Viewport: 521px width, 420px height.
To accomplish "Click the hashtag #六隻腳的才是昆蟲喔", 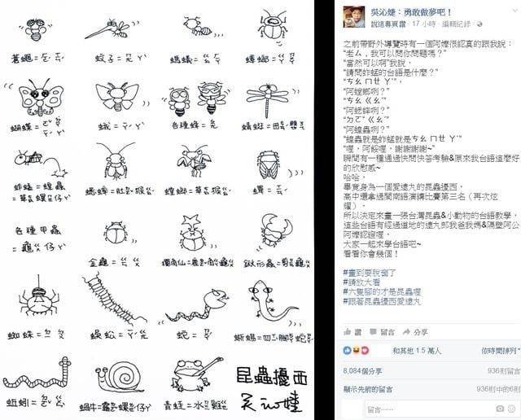I will pos(382,291).
